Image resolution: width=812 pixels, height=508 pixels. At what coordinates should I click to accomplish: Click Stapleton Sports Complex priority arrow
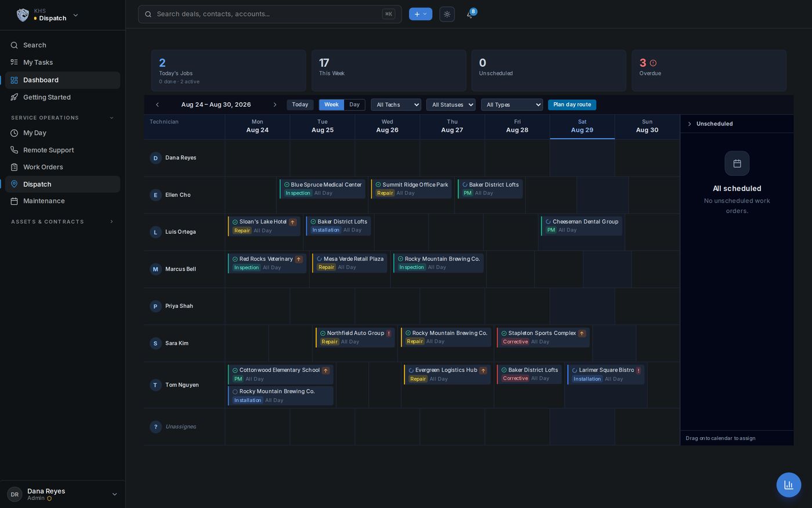click(x=582, y=333)
